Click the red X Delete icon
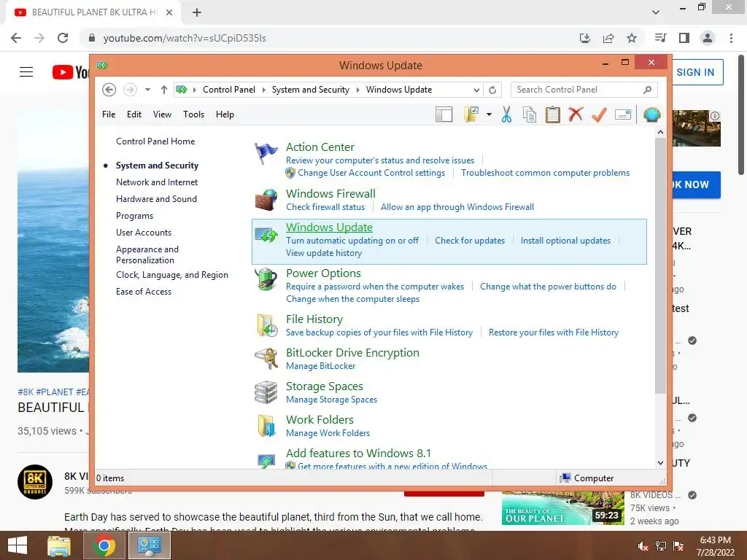747x560 pixels. point(576,114)
